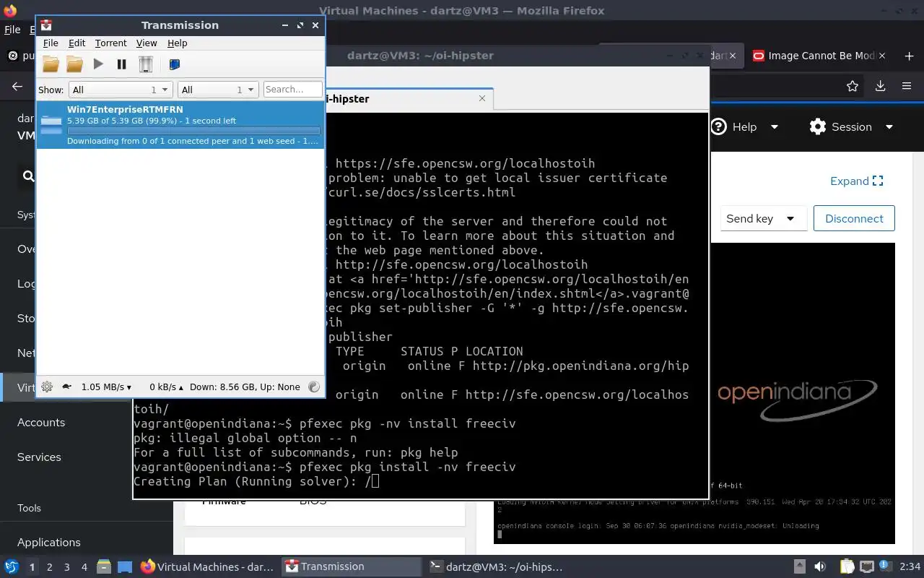Open file manager from taskbar
Screen dimensions: 924x578
coord(103,567)
